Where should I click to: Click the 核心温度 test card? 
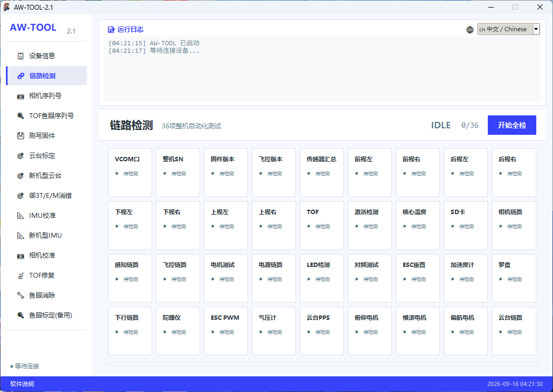point(418,225)
